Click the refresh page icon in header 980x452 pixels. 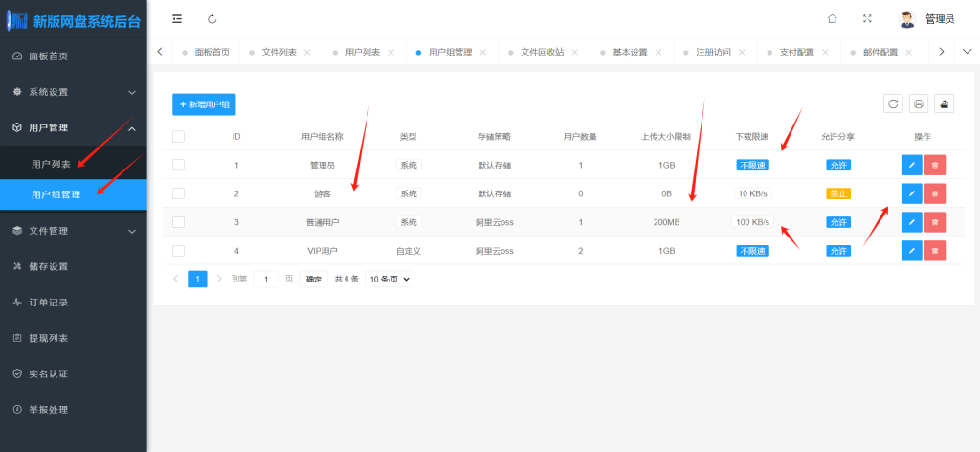pyautogui.click(x=212, y=19)
